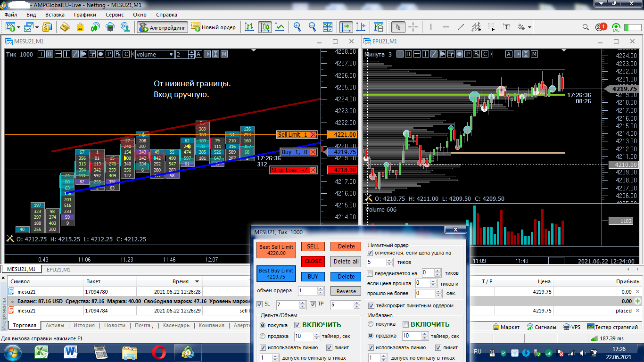
Task: Toggle the chart shift icon
Action: (x=361, y=27)
